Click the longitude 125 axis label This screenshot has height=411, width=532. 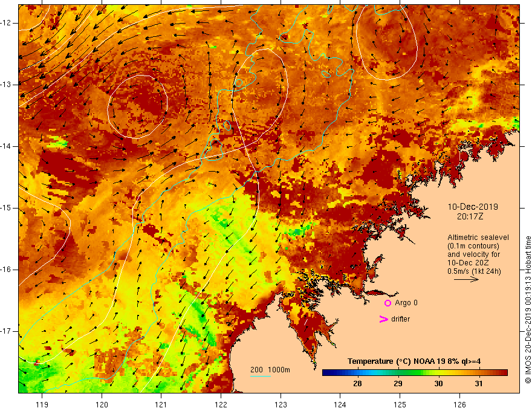coord(400,404)
